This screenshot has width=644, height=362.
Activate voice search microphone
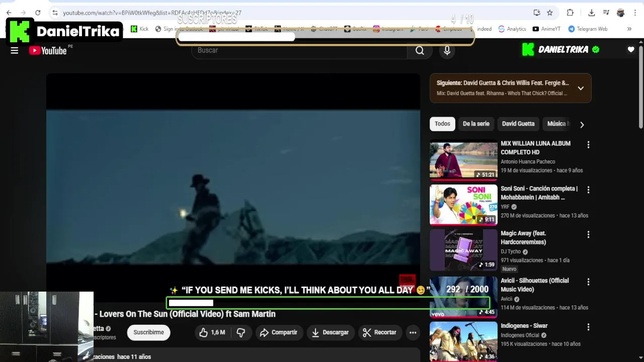pyautogui.click(x=447, y=50)
